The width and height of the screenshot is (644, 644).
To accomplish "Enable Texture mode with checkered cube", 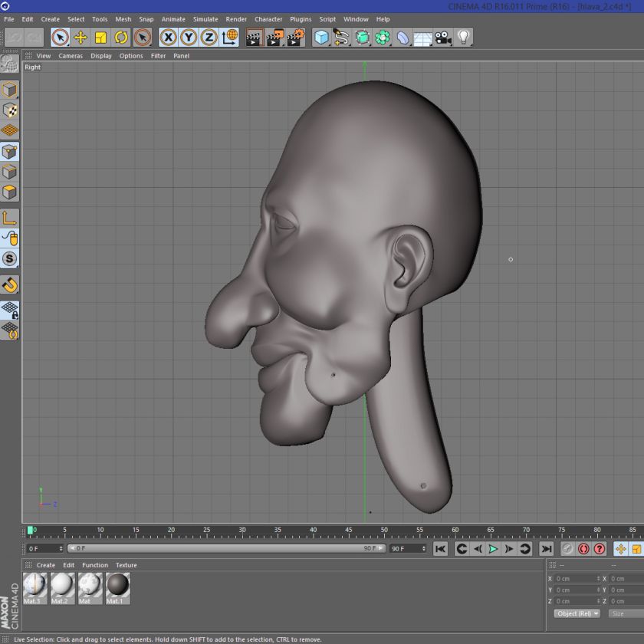I will [x=9, y=110].
